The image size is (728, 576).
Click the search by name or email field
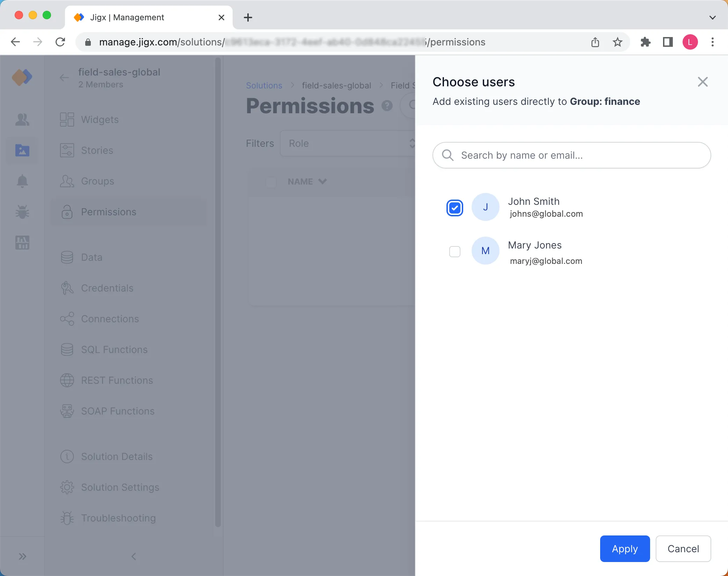pos(572,155)
